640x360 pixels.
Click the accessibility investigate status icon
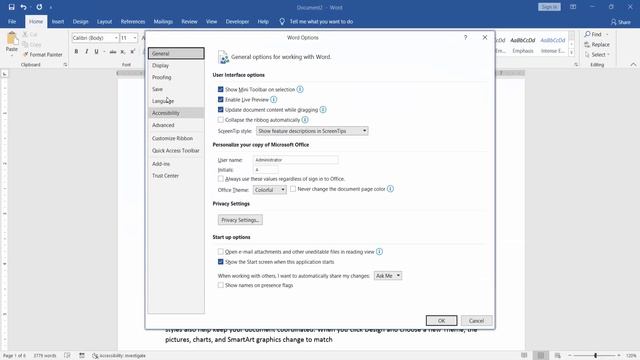coord(95,356)
